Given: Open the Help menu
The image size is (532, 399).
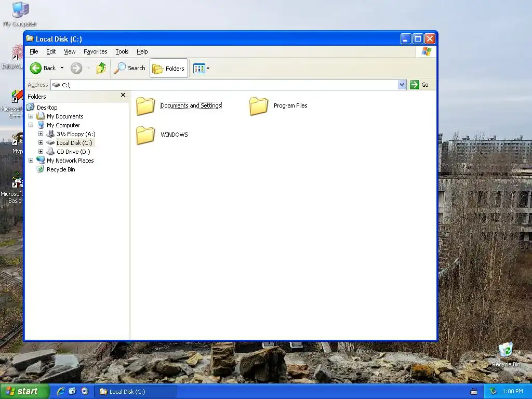Looking at the screenshot, I should (142, 51).
